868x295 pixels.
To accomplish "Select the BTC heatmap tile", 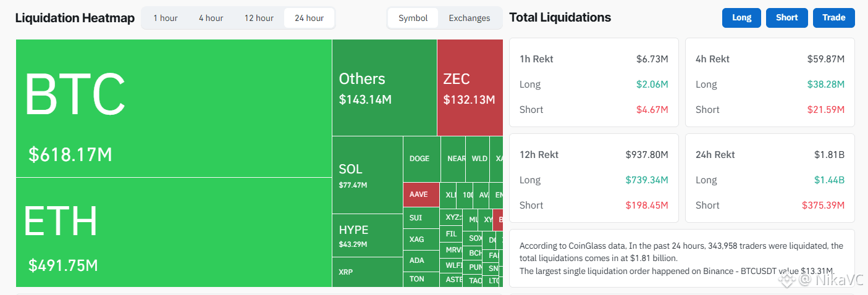I will (x=174, y=109).
